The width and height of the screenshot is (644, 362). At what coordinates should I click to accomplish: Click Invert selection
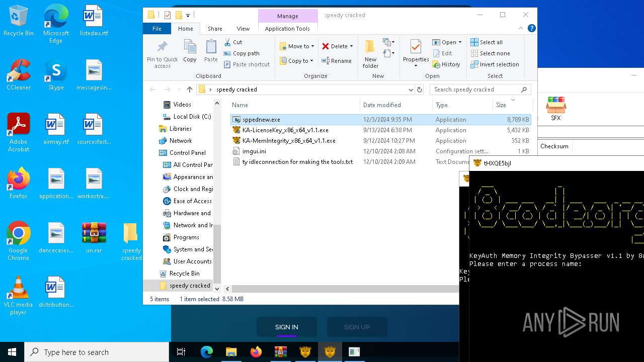pos(495,64)
